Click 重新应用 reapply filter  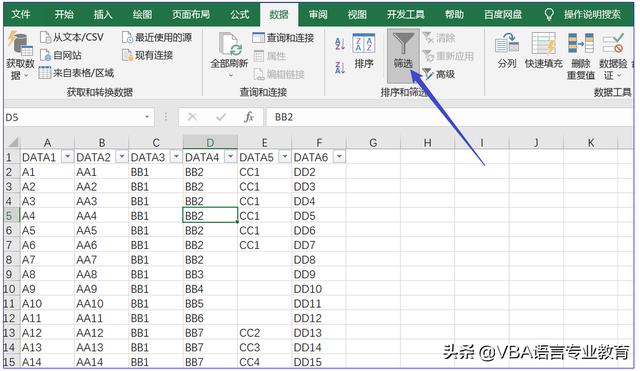448,56
